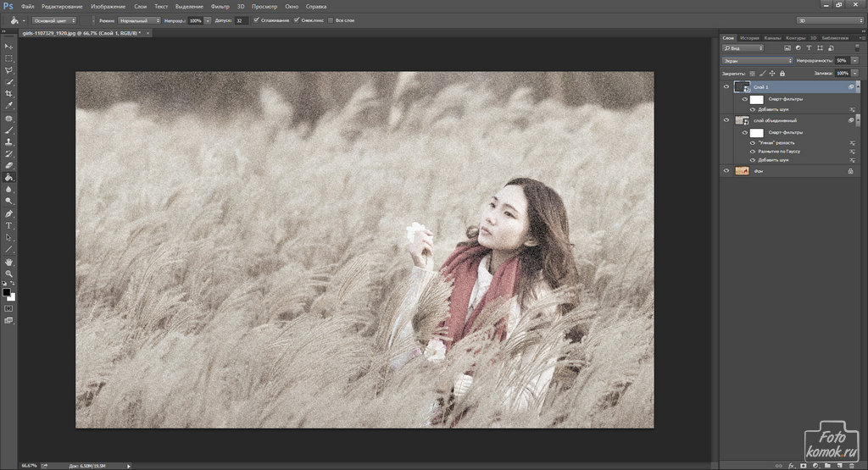Filter layers by shape layers

click(x=820, y=48)
